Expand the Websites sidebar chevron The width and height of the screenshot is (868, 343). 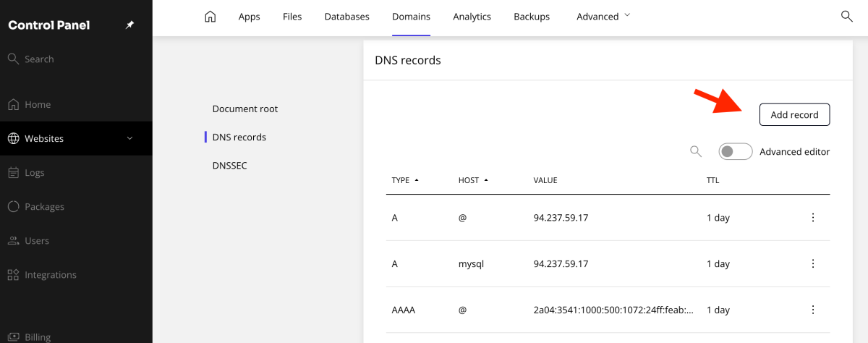(129, 138)
